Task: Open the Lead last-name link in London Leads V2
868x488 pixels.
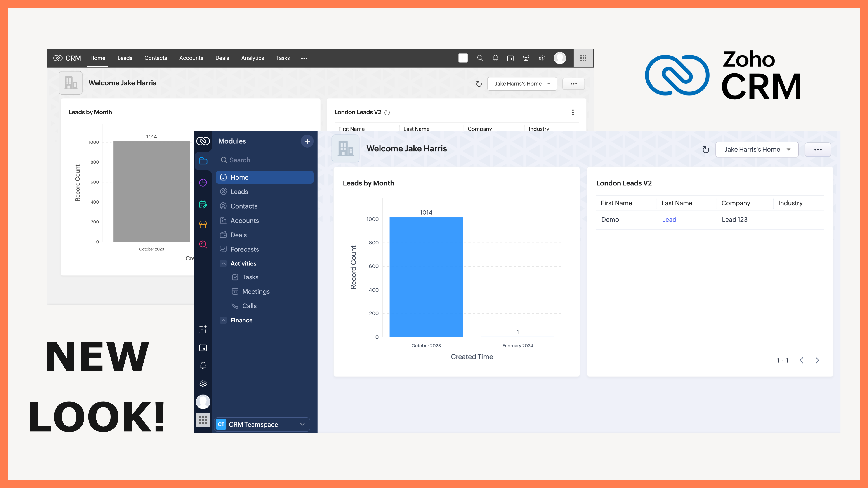Action: pyautogui.click(x=669, y=220)
